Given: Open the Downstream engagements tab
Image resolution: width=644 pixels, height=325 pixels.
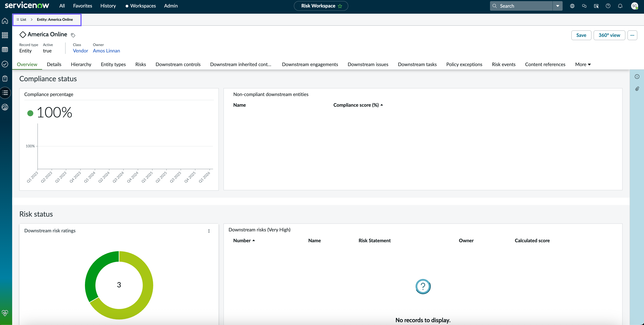Looking at the screenshot, I should click(x=310, y=64).
